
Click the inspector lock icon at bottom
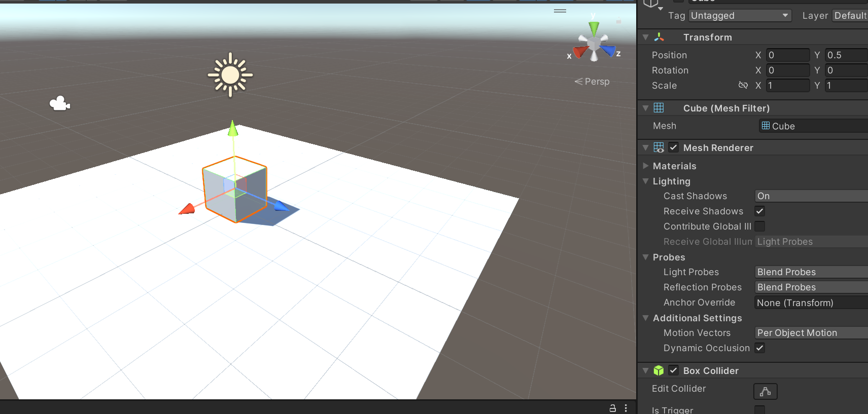point(612,408)
